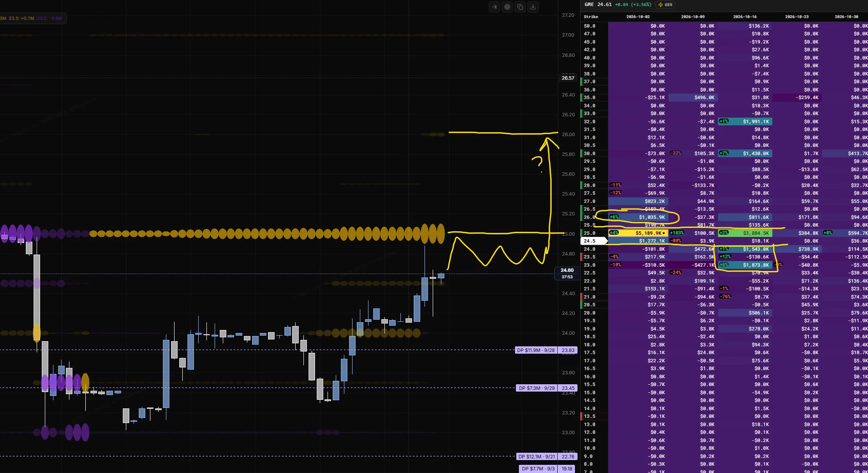868x473 pixels.
Task: Click the $136.2K cell at strike 50.0
Action: [x=745, y=26]
